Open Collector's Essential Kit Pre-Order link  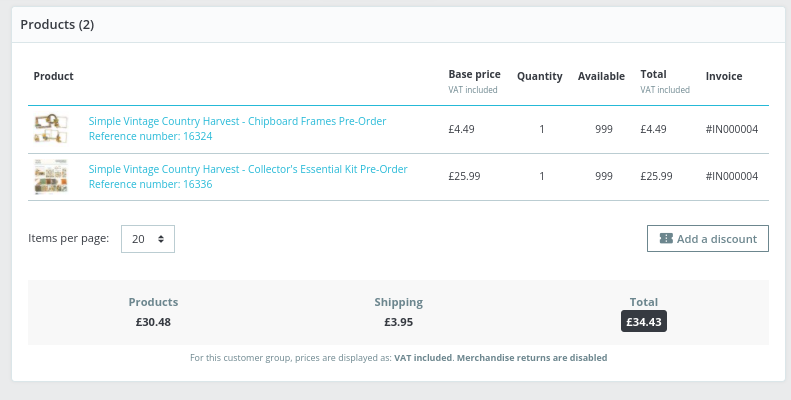[248, 169]
